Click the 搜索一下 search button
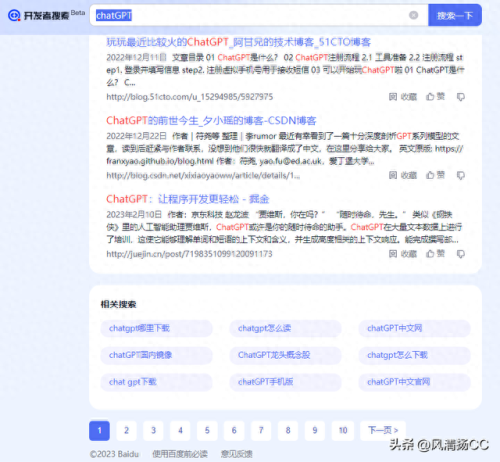The height and width of the screenshot is (462, 500). tap(455, 15)
